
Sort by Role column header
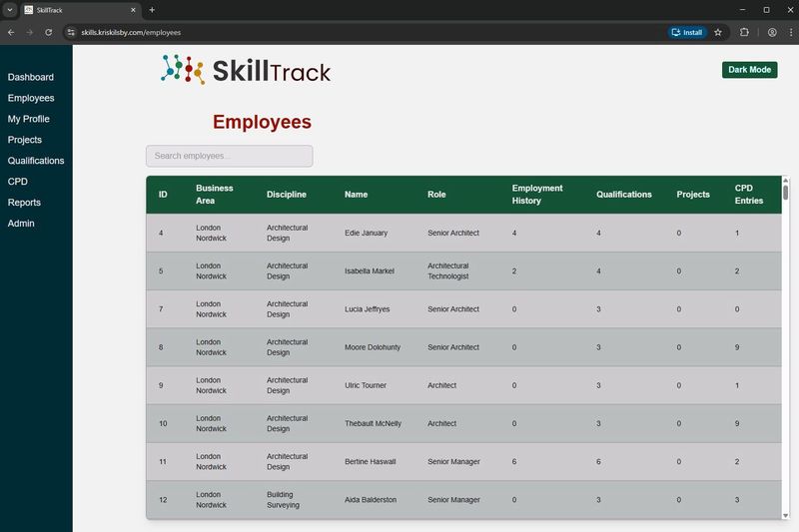tap(436, 195)
